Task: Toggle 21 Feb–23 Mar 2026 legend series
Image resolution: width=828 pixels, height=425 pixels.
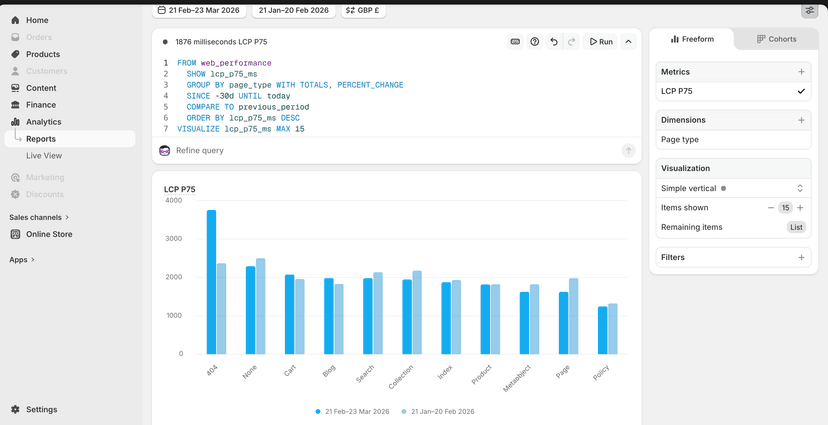Action: coord(352,411)
